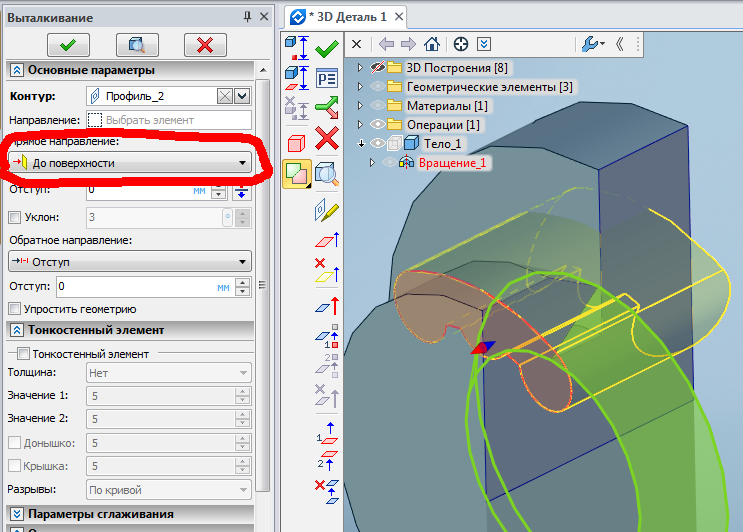Switch to the '3D Деталь 1' tab
The width and height of the screenshot is (743, 532).
(347, 17)
